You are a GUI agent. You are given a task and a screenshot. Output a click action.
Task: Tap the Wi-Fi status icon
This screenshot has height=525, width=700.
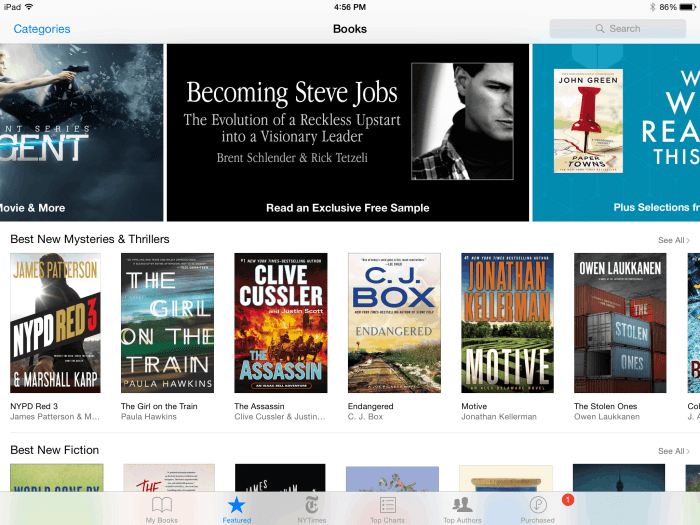pyautogui.click(x=29, y=7)
